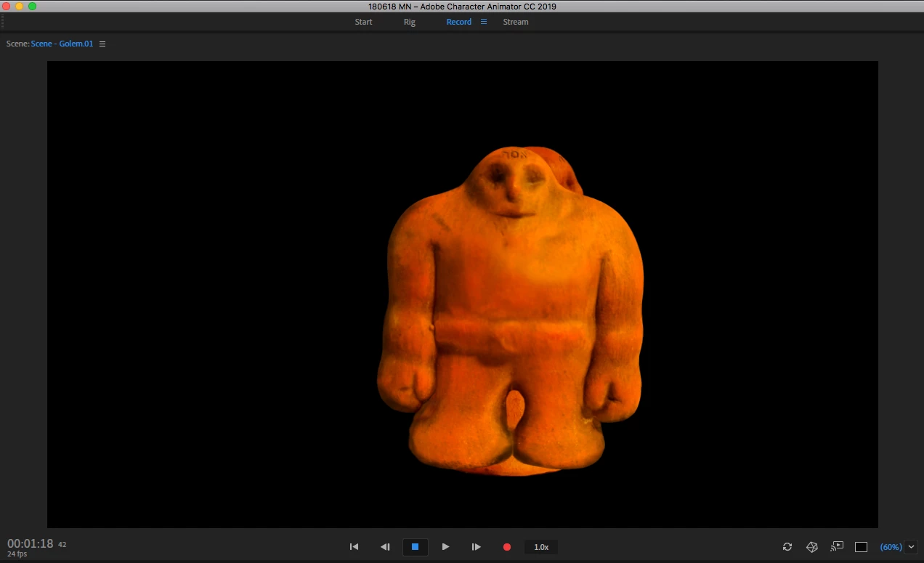Viewport: 924px width, 563px height.
Task: Toggle the stream live output icon
Action: click(x=837, y=546)
